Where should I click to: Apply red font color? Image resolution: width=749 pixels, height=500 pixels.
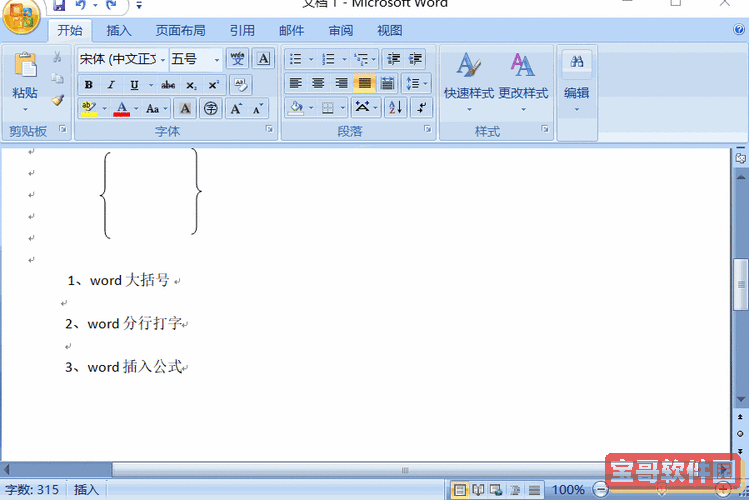pyautogui.click(x=122, y=109)
